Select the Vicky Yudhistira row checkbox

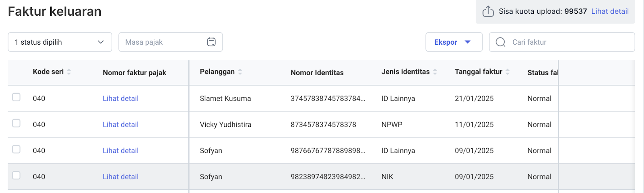[16, 123]
